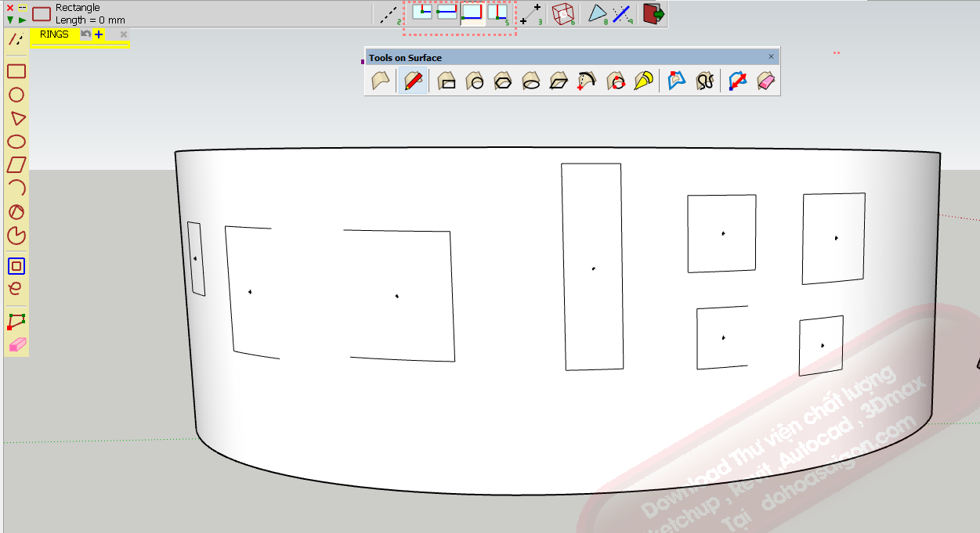Add new tab with blue plus
The height and width of the screenshot is (533, 980).
[x=99, y=34]
